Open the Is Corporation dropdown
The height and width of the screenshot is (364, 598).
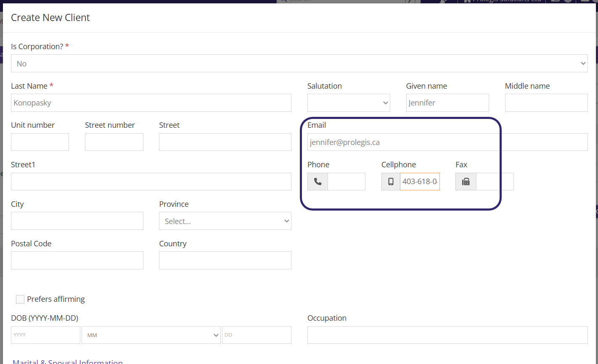click(x=299, y=63)
